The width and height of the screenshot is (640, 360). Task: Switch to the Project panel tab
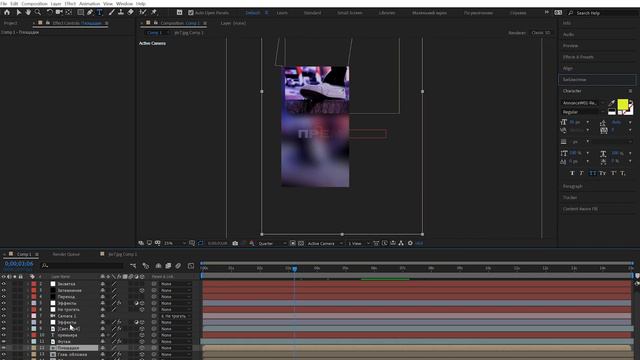[x=11, y=23]
